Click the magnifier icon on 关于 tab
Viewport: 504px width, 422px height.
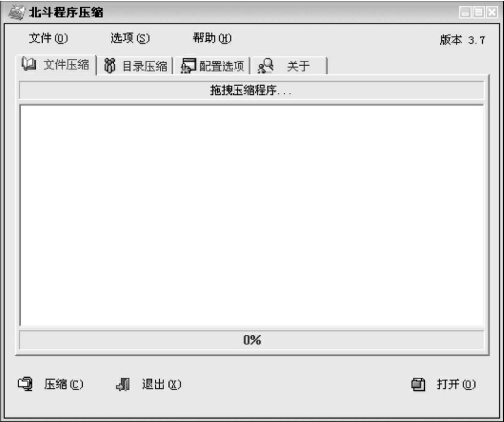266,65
